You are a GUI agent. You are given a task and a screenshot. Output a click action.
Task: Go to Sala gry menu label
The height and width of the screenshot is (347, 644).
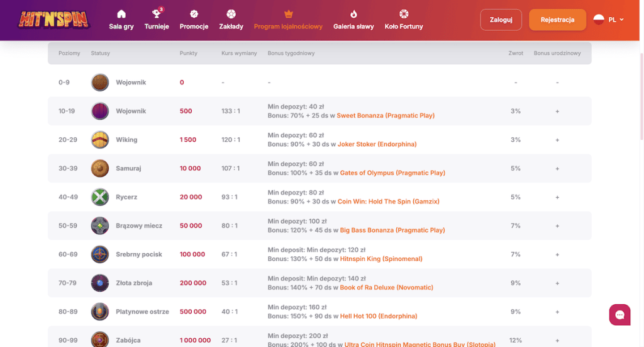pos(121,26)
